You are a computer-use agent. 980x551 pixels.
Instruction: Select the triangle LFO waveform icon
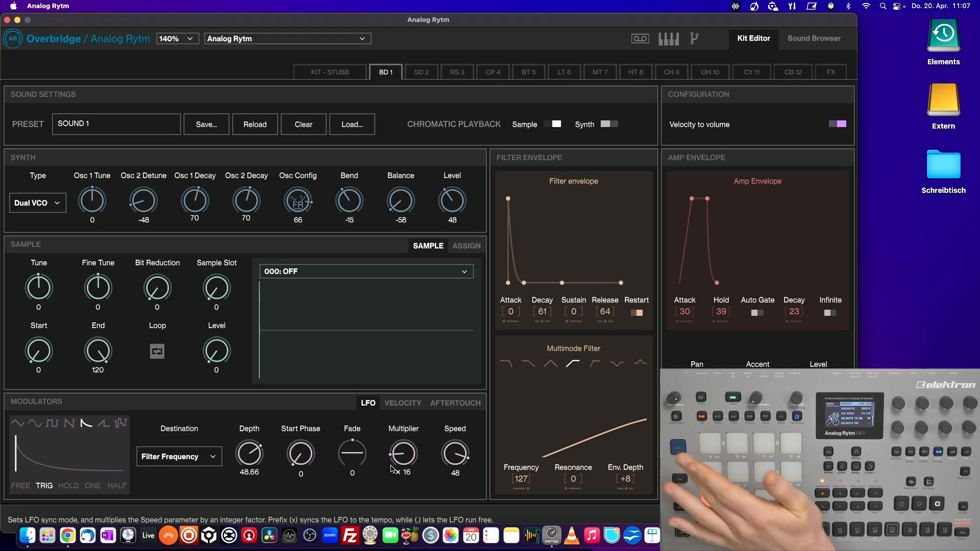click(18, 423)
